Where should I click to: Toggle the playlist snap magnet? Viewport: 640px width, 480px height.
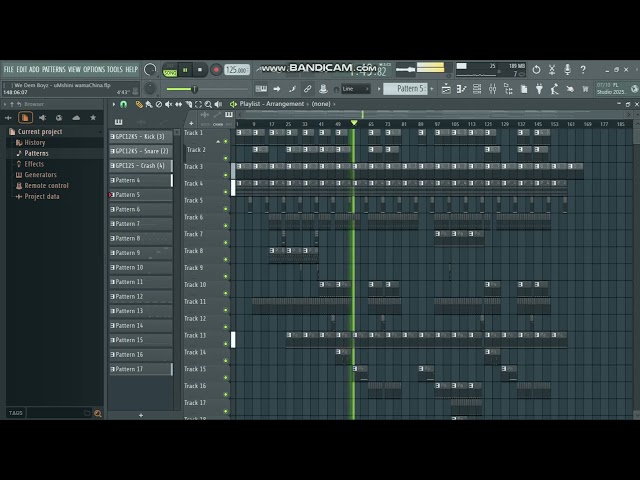pyautogui.click(x=123, y=104)
